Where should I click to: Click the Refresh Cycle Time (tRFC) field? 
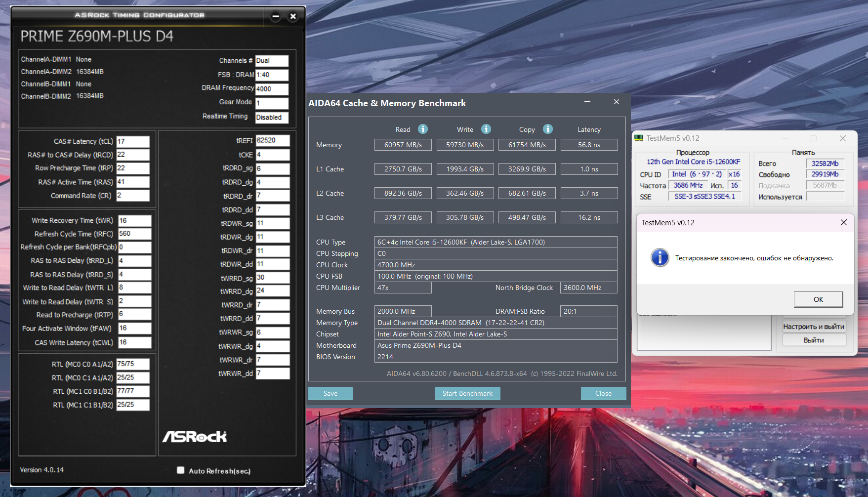point(135,234)
